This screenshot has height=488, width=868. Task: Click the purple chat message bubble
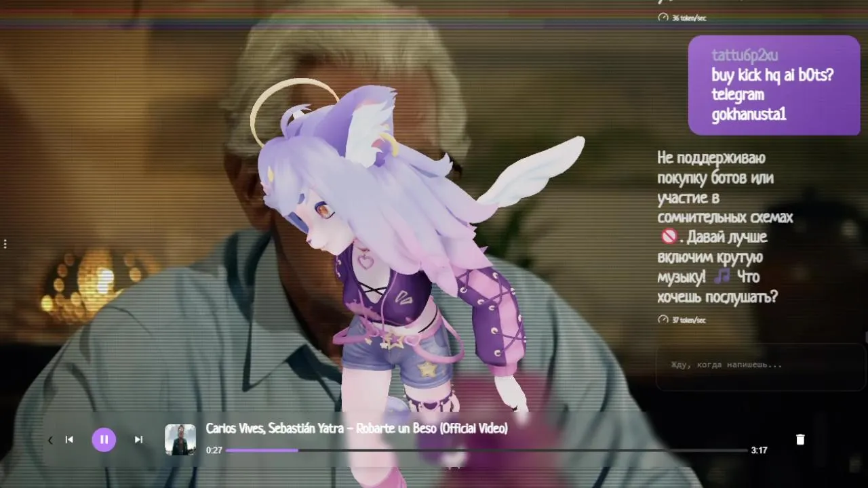coord(774,85)
